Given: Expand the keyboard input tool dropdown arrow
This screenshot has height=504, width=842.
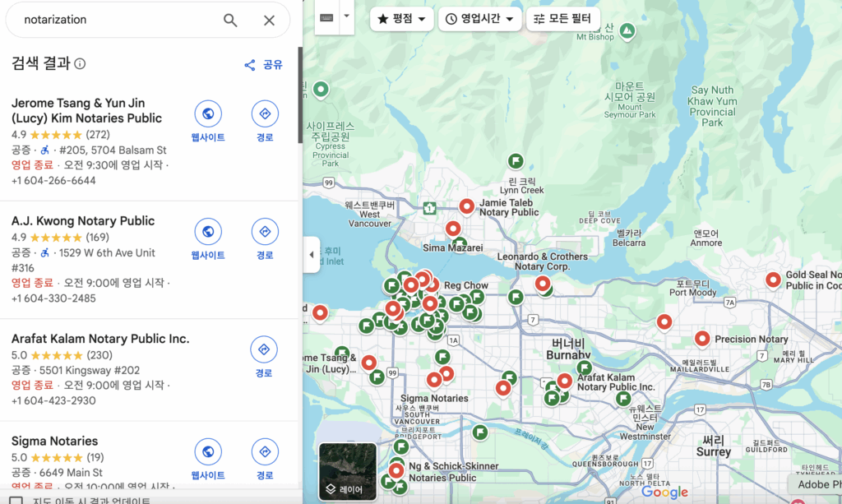Looking at the screenshot, I should (x=346, y=16).
